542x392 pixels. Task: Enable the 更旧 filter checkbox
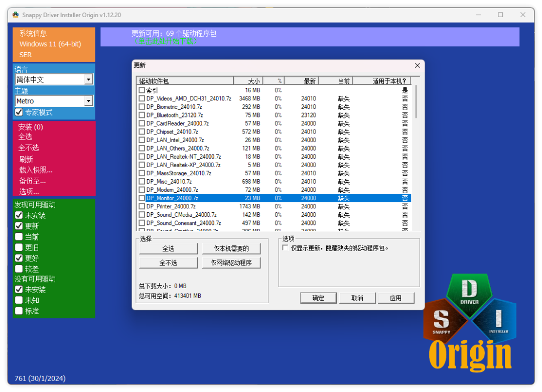tap(19, 247)
